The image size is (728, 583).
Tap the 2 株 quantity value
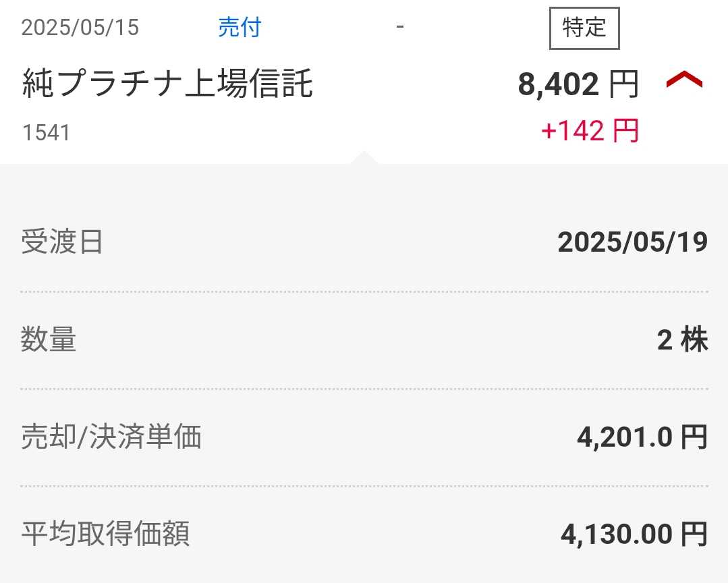pyautogui.click(x=682, y=341)
